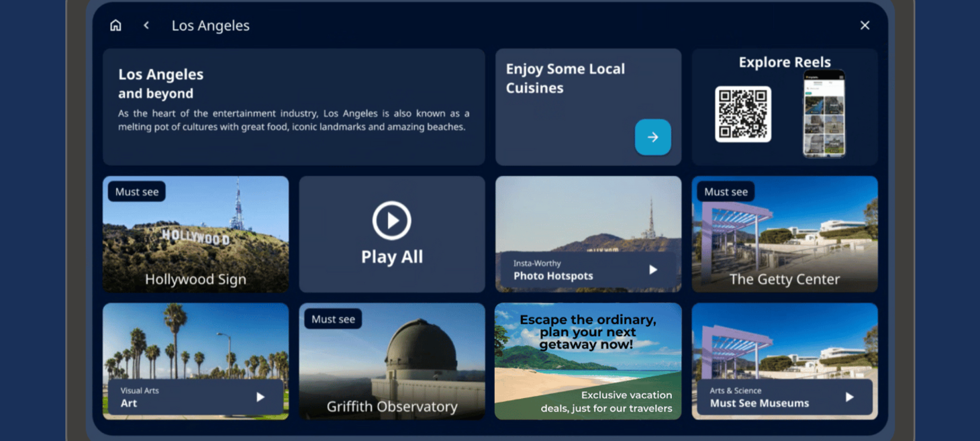Click the Los Angeles and beyond heading
980x441 pixels.
[161, 83]
